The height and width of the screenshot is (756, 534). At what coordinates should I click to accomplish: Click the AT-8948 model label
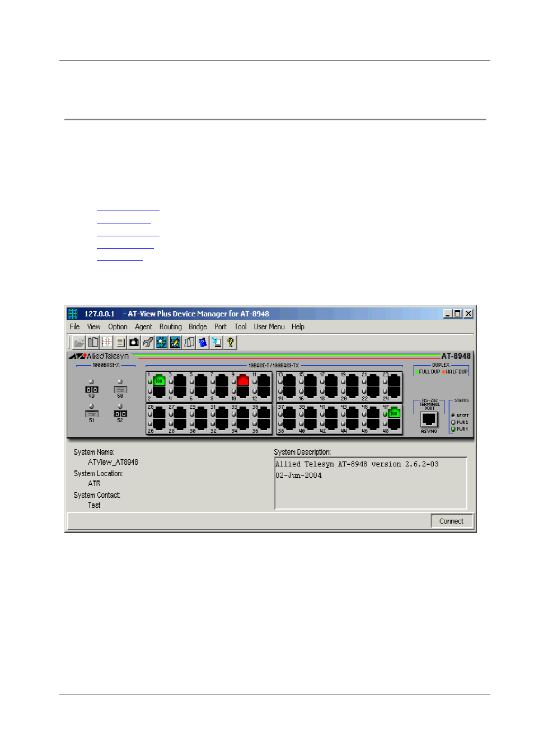click(x=456, y=356)
